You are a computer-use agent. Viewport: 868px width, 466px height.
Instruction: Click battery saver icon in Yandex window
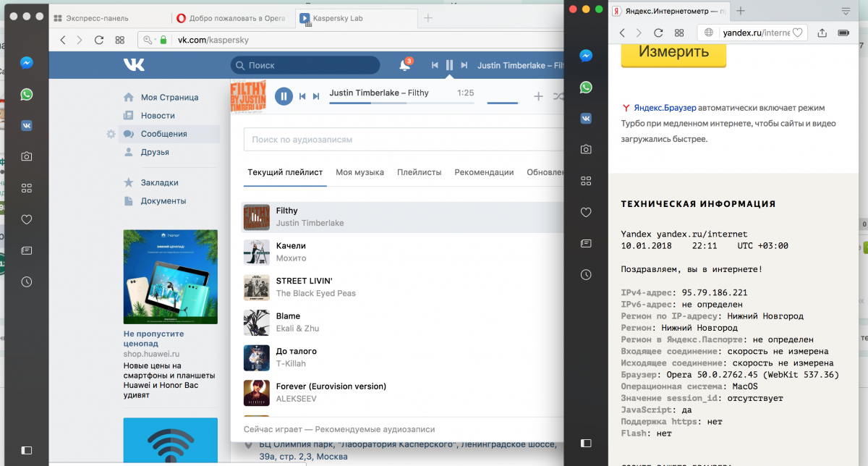843,33
